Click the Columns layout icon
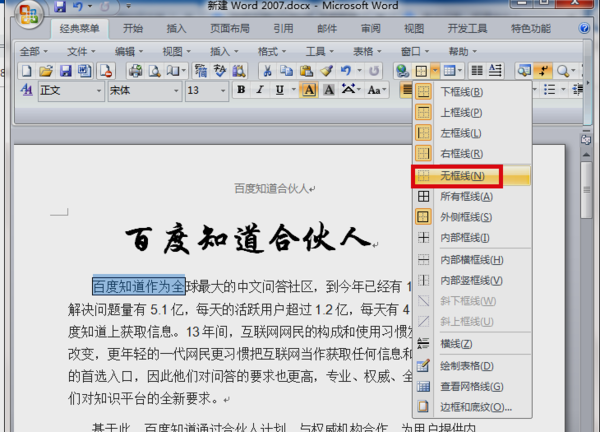Screen dimensions: 600x432 pos(477,71)
